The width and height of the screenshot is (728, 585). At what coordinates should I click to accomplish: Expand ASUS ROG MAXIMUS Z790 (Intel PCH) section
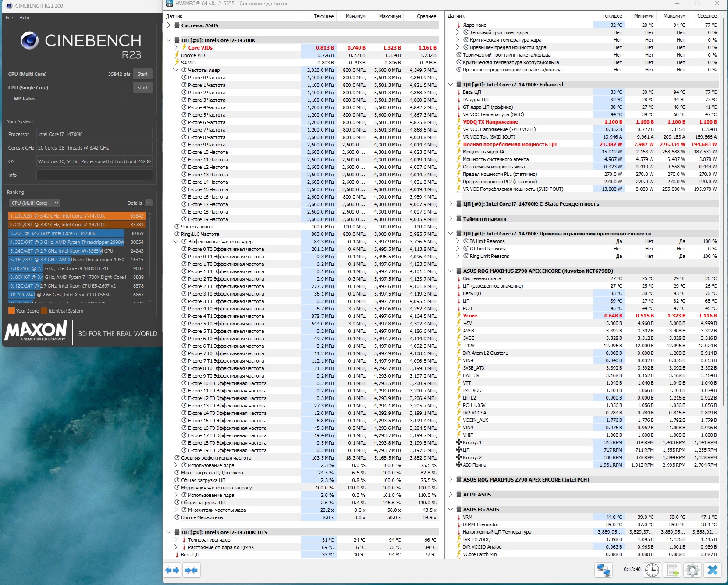coord(451,480)
